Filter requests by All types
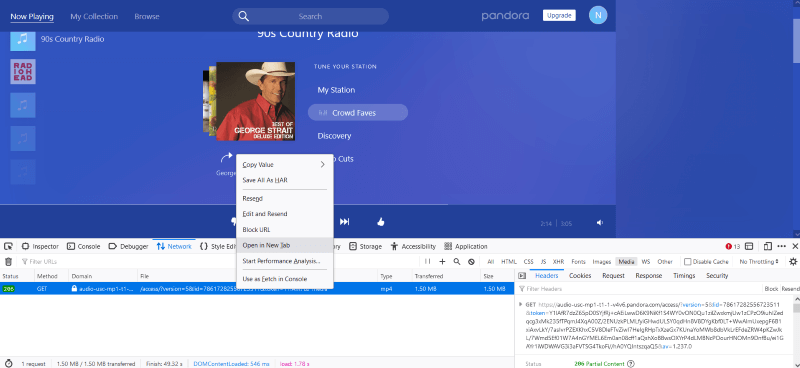This screenshot has height=368, width=800. point(490,262)
